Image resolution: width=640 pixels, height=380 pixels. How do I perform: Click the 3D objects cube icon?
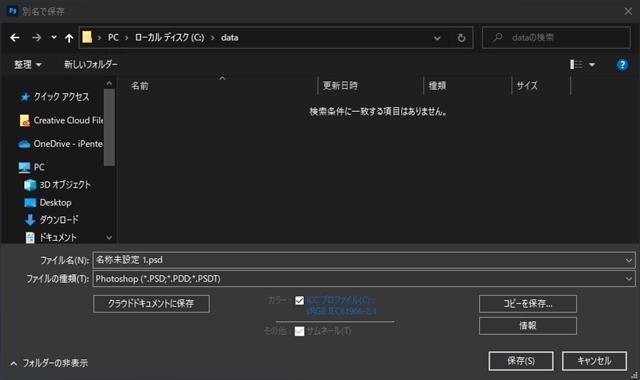coord(30,185)
